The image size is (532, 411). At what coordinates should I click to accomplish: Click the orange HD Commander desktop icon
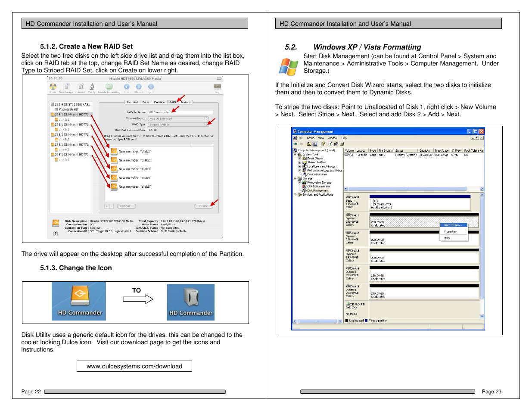tap(79, 295)
